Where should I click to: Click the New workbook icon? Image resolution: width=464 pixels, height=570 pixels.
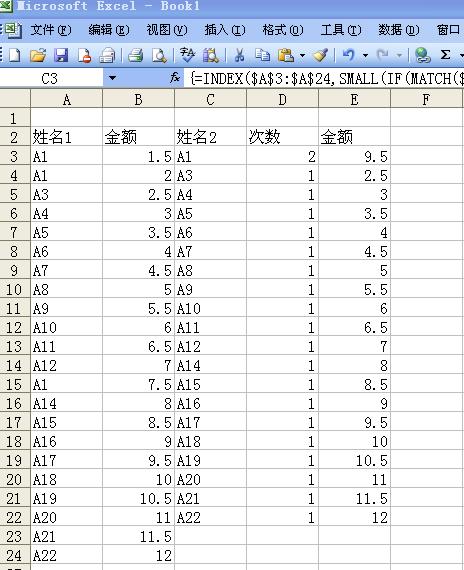point(15,56)
